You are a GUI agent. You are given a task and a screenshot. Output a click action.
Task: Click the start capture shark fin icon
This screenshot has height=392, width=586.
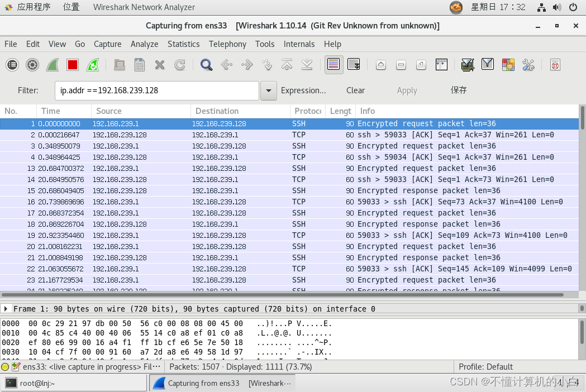[53, 65]
